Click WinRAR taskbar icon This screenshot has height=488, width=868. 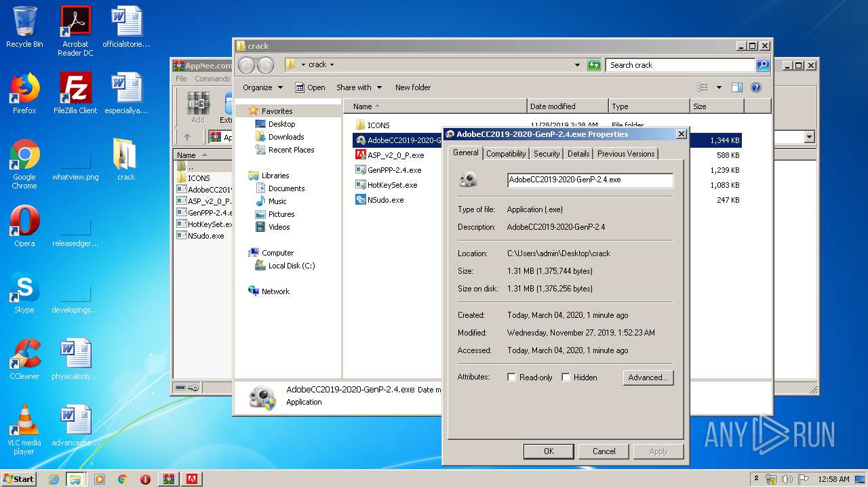point(169,479)
